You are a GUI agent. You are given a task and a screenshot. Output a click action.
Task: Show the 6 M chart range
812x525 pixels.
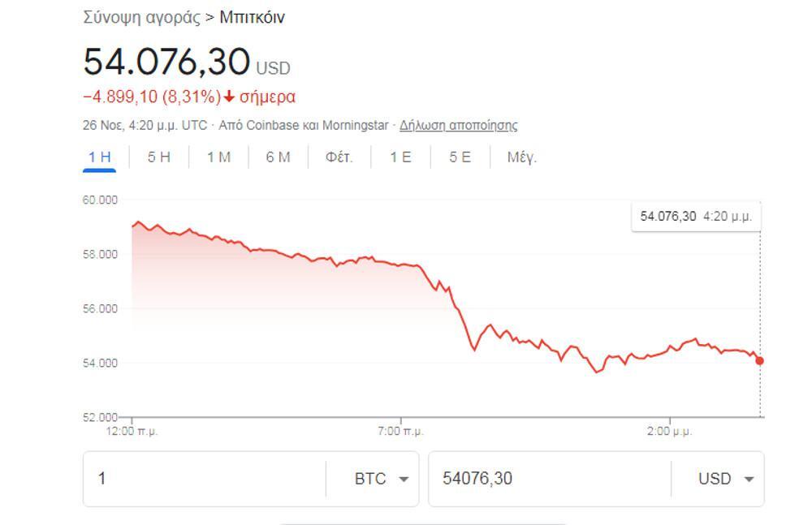pyautogui.click(x=278, y=157)
